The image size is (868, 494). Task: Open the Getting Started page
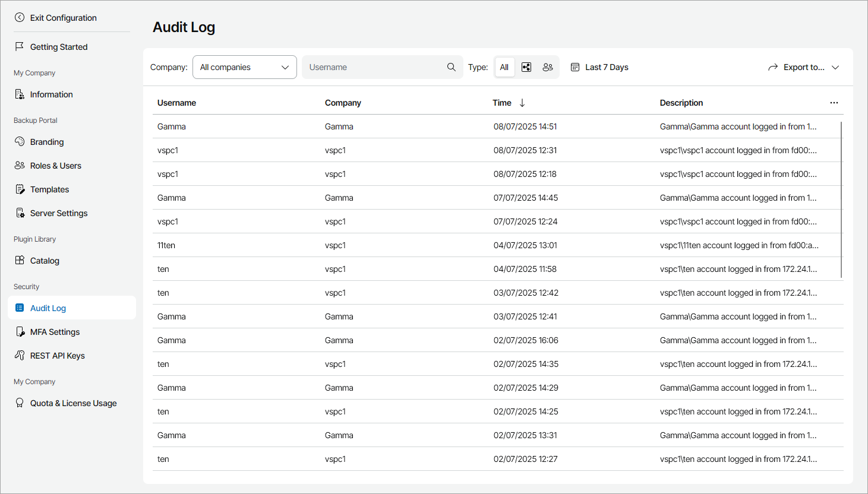coord(58,46)
